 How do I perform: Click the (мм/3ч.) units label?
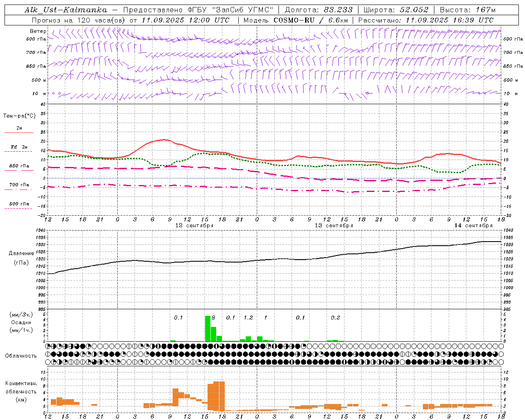click(x=21, y=315)
